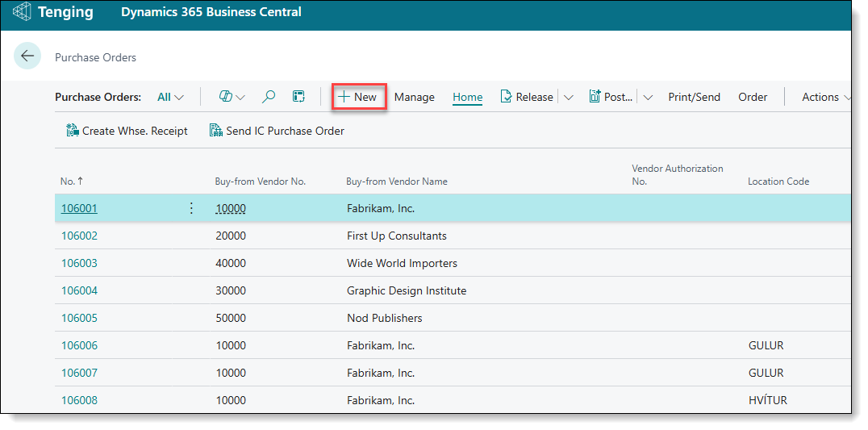Screen dimensions: 868x430
Task: Select GULUR location in row 106006
Action: [766, 345]
